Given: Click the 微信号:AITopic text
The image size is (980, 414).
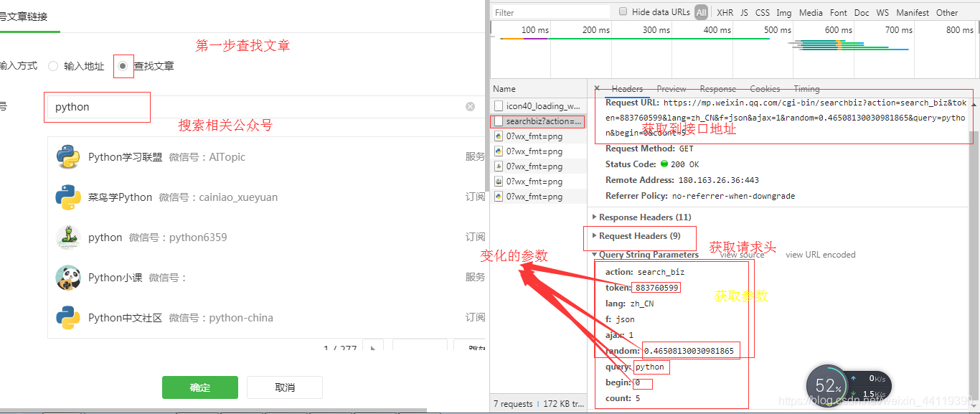Looking at the screenshot, I should (x=207, y=157).
